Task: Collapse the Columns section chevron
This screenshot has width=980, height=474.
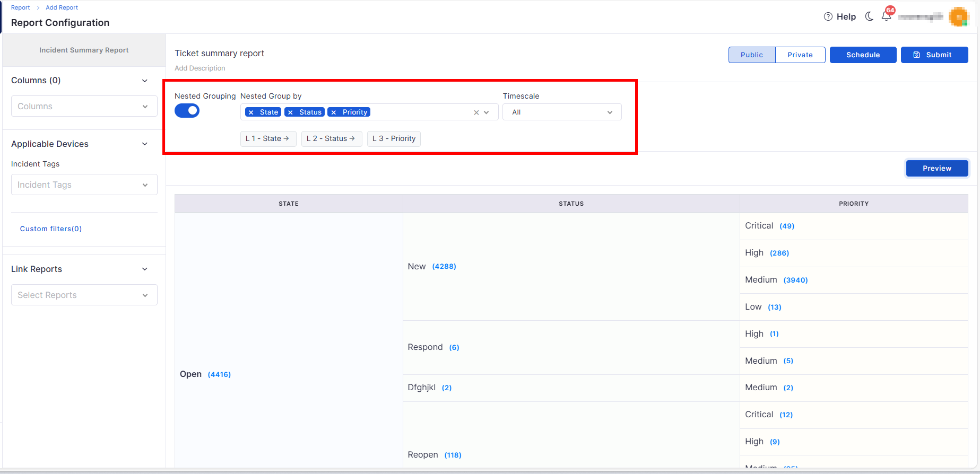Action: pyautogui.click(x=145, y=81)
